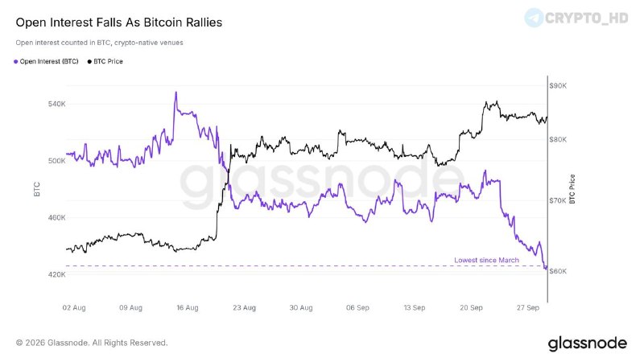Viewport: 644px width, 362px height.
Task: Select the 16 Aug date on the x-axis
Action: [188, 307]
